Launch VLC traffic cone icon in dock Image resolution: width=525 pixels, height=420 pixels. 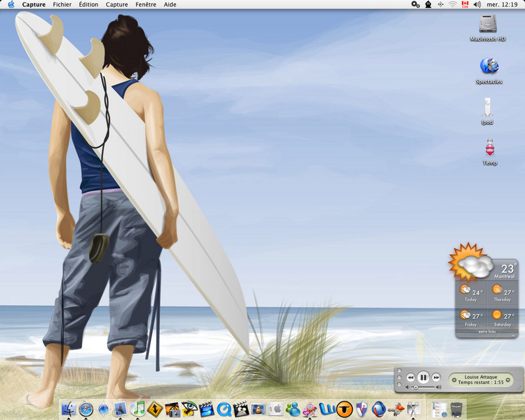(258, 409)
